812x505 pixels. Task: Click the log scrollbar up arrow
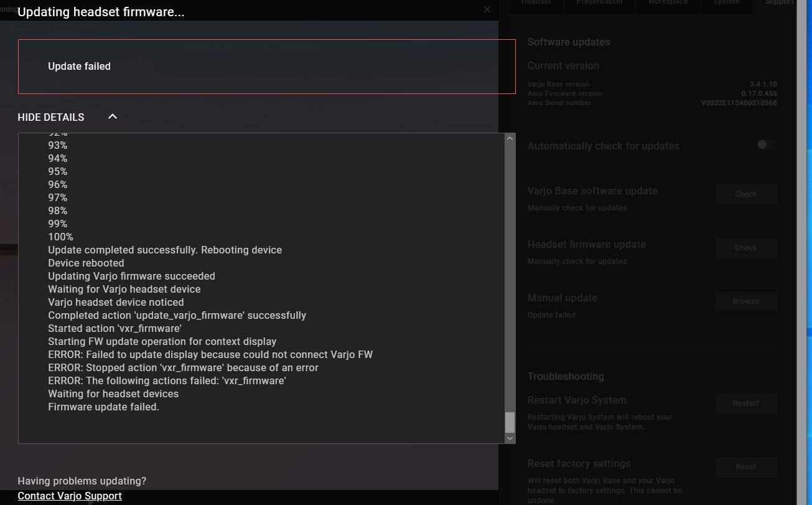(x=510, y=138)
